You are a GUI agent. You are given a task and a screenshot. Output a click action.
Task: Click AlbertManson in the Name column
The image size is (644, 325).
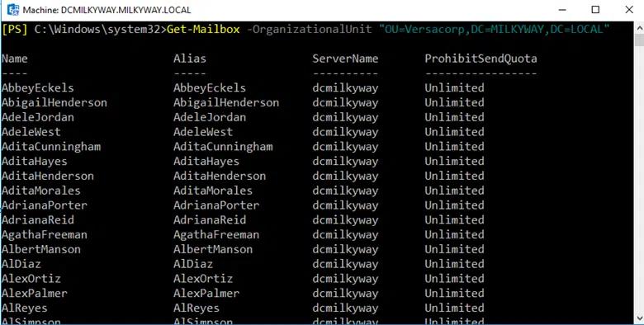click(41, 249)
